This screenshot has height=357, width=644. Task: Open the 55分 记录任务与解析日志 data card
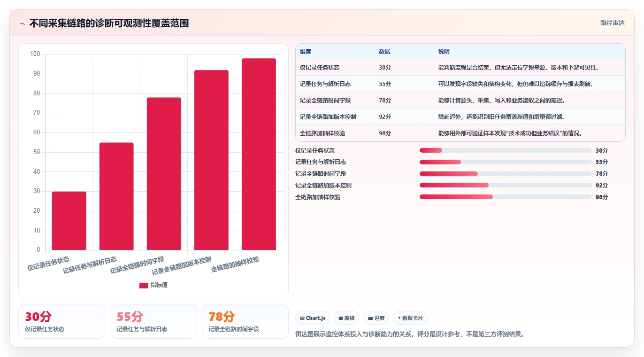click(153, 321)
